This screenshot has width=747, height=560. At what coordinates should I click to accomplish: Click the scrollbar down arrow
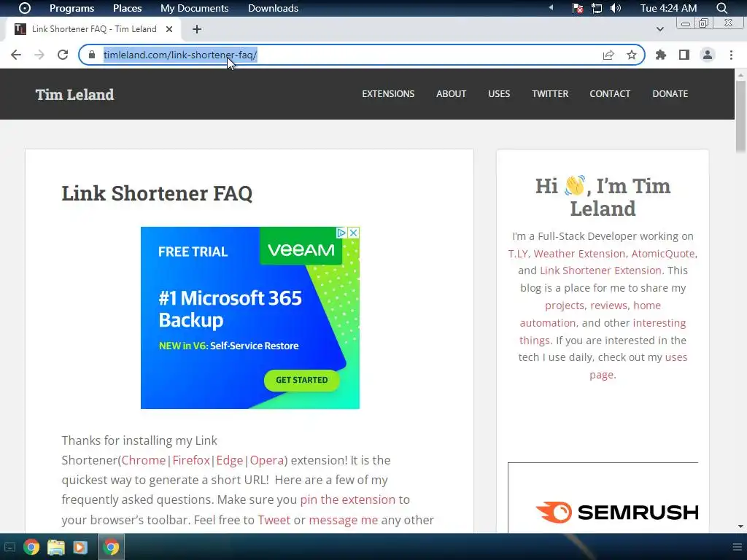click(740, 526)
